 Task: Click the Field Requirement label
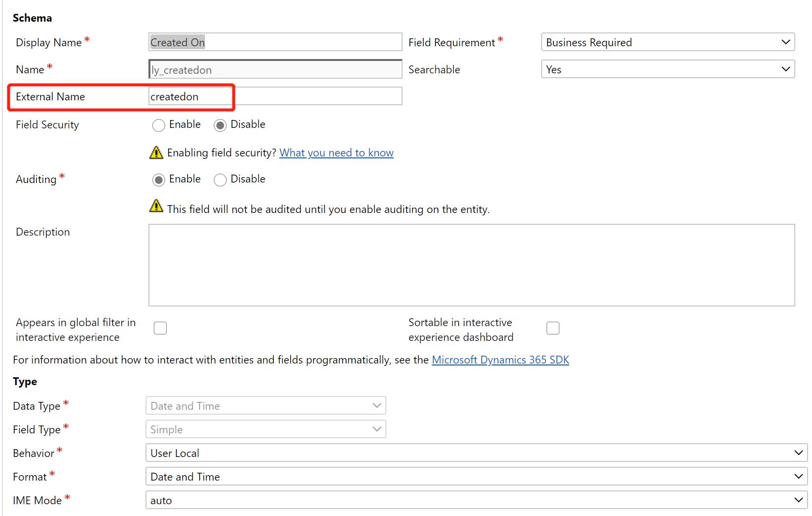[452, 43]
